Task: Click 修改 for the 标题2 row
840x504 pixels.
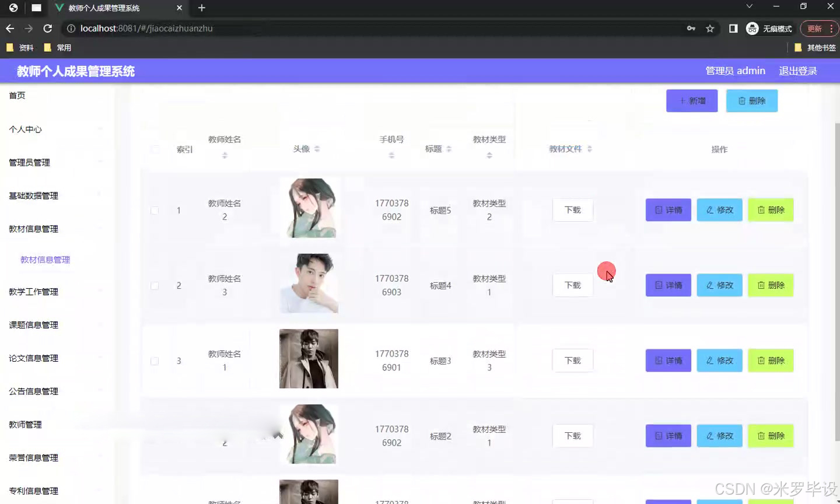Action: pos(720,436)
